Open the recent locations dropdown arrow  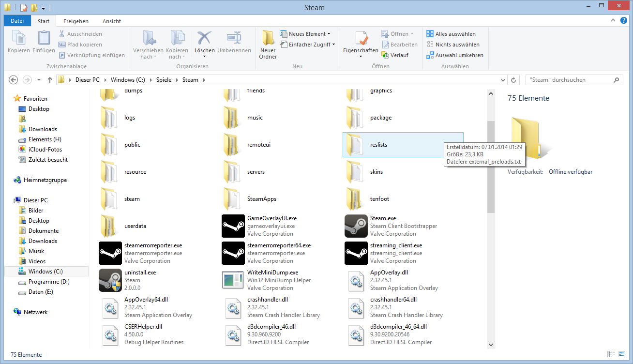click(x=39, y=80)
